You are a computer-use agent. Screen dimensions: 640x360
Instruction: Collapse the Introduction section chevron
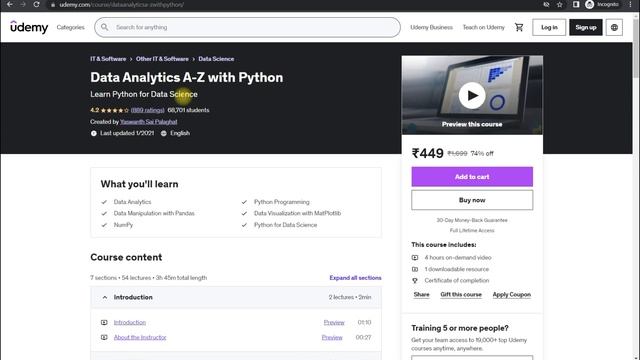coord(105,297)
